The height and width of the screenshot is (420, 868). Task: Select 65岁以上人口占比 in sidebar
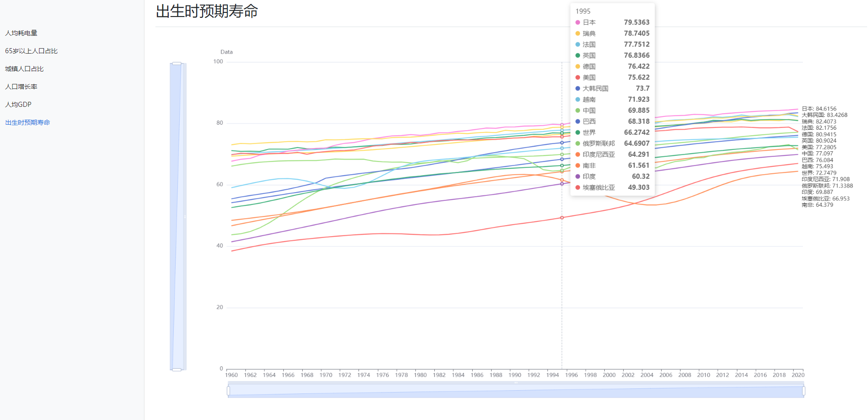31,51
